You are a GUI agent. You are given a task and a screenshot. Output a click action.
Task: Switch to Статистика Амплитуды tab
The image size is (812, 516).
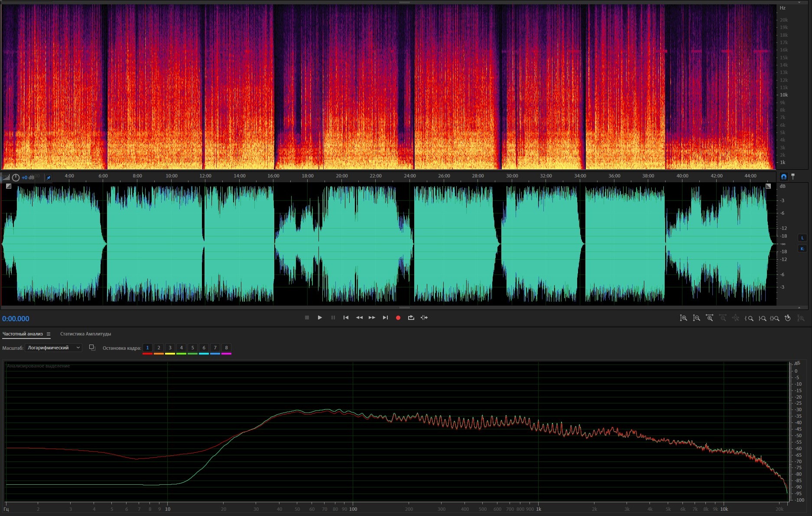click(85, 334)
